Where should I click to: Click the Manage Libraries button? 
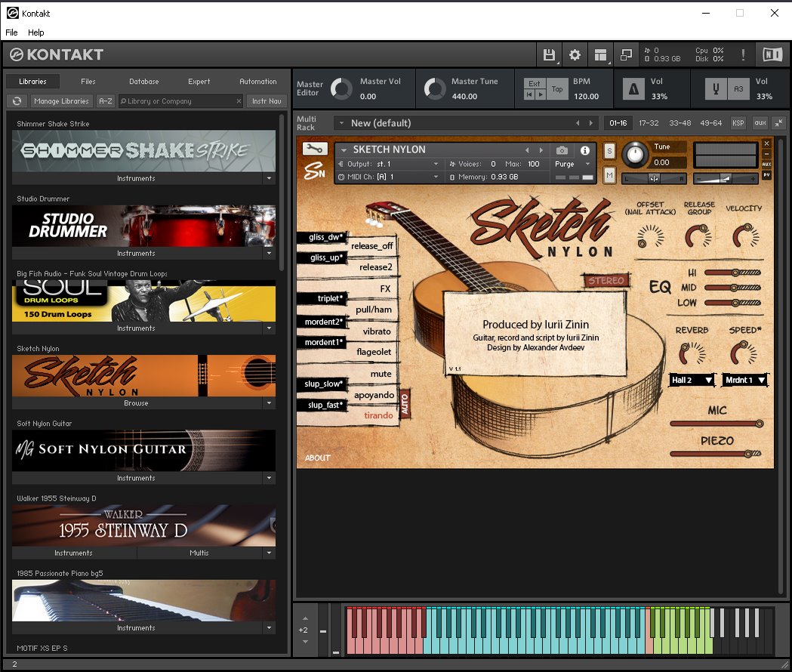pyautogui.click(x=62, y=101)
